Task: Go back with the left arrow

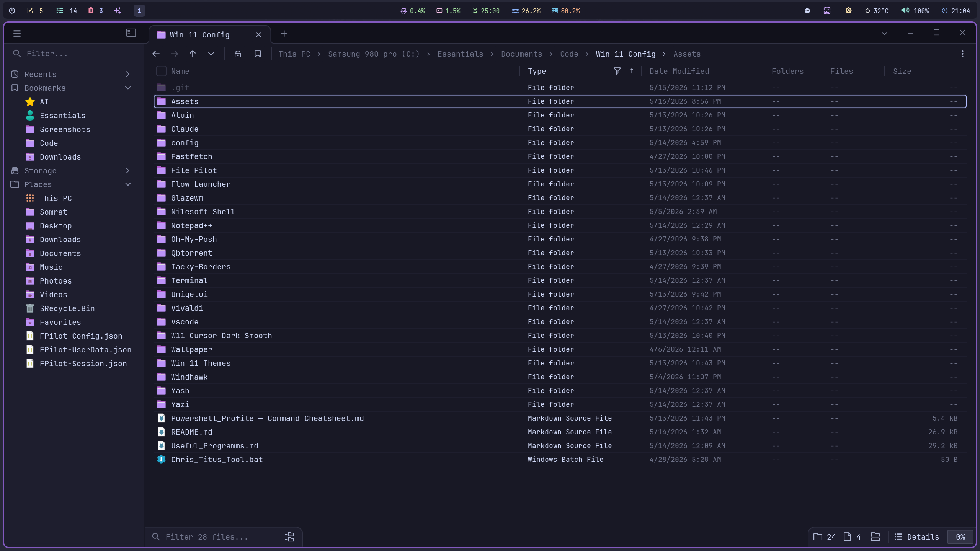Action: [156, 54]
